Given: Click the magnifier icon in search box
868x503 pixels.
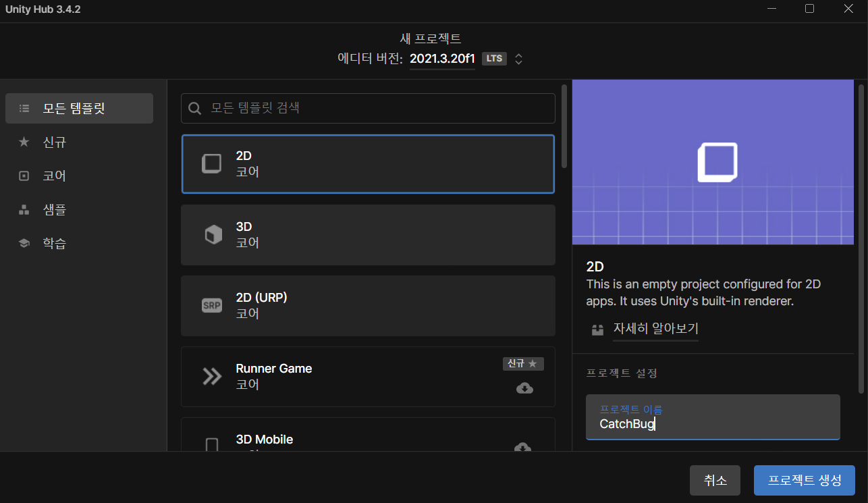Looking at the screenshot, I should (195, 108).
